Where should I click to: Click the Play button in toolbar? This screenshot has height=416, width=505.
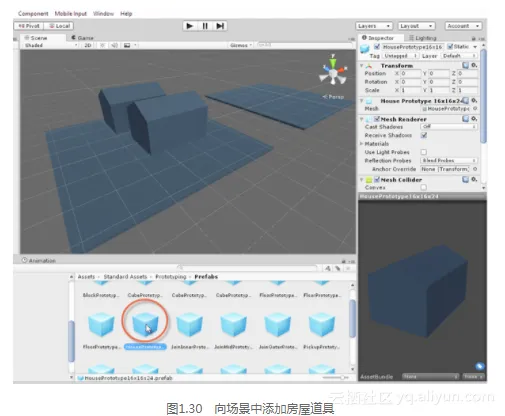(x=190, y=26)
